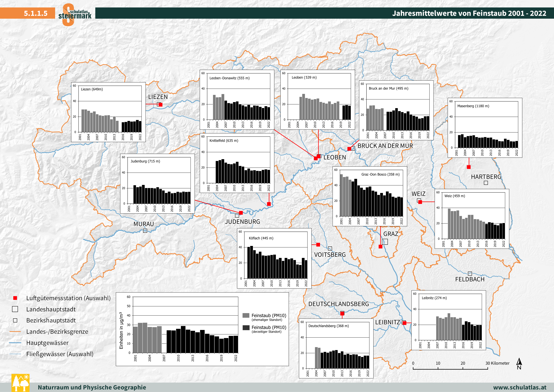Click the Graz state capital square symbol
554x392 pixels.
pyautogui.click(x=385, y=242)
